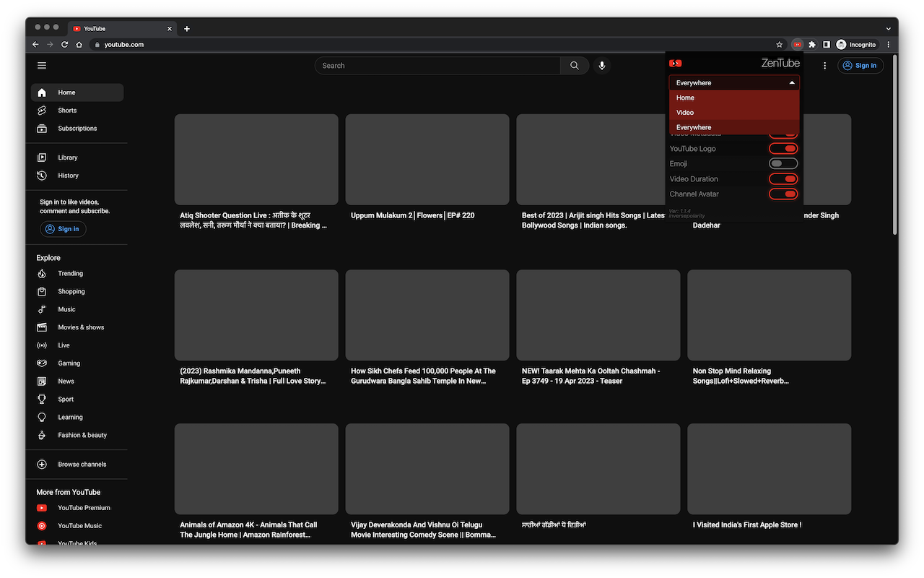This screenshot has width=924, height=578.
Task: Click the Incognito profile indicator
Action: (856, 45)
